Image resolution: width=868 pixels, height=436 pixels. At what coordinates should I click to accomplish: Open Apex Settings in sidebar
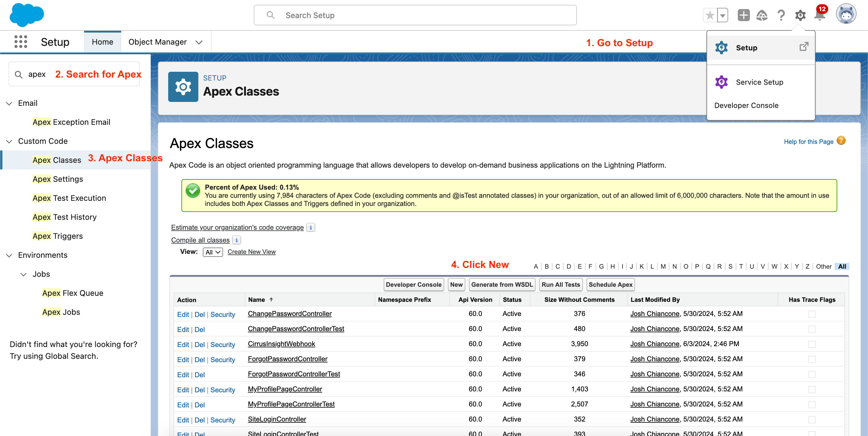[x=58, y=179]
